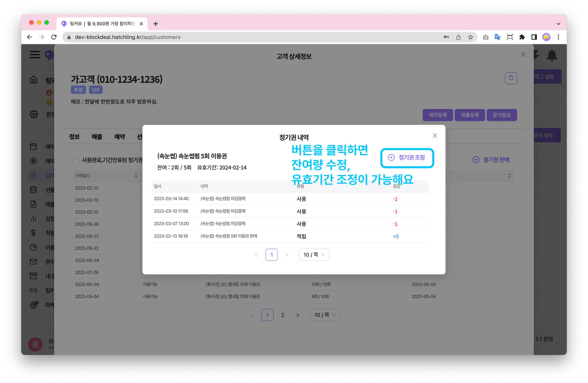Click the trash delete customer icon
The height and width of the screenshot is (383, 588).
coord(511,78)
